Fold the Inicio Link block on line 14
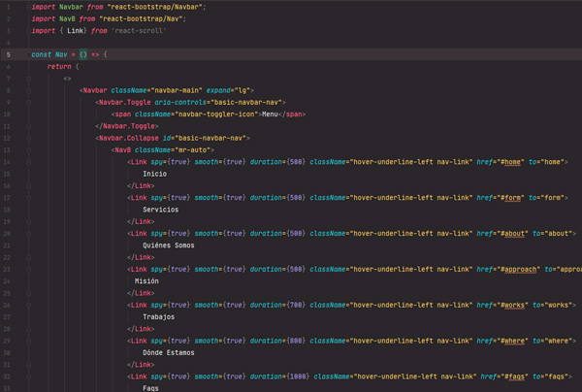Viewport: 582px width, 392px height. click(x=28, y=162)
